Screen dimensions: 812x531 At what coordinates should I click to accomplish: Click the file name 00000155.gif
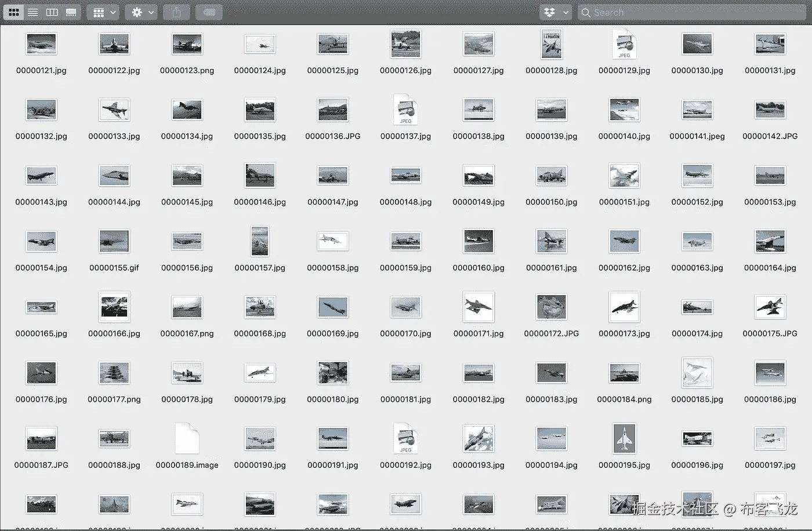114,268
